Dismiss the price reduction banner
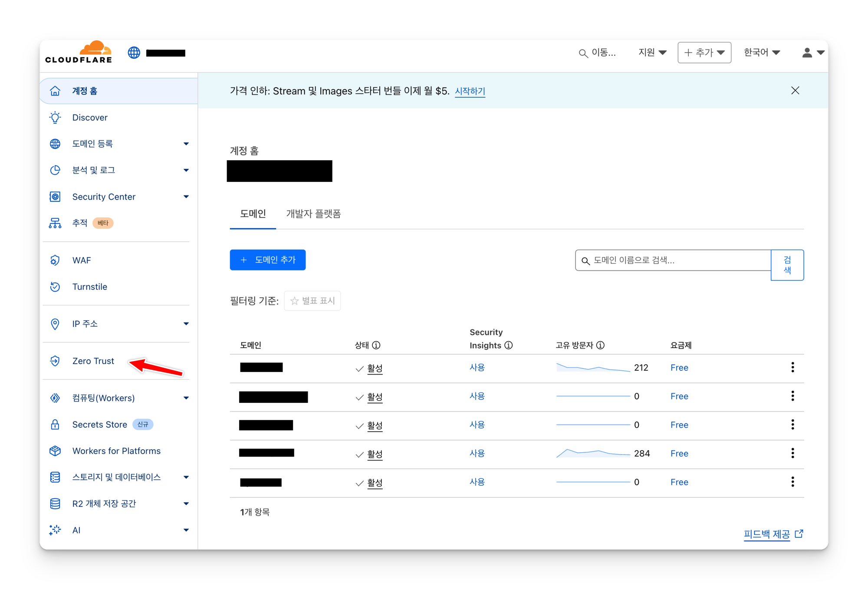The width and height of the screenshot is (868, 589). click(795, 90)
